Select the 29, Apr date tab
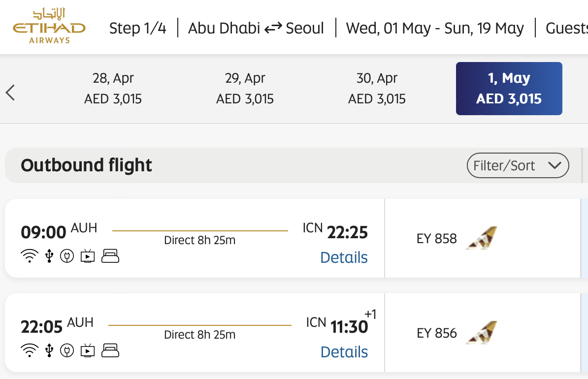This screenshot has width=588, height=379. pos(245,89)
